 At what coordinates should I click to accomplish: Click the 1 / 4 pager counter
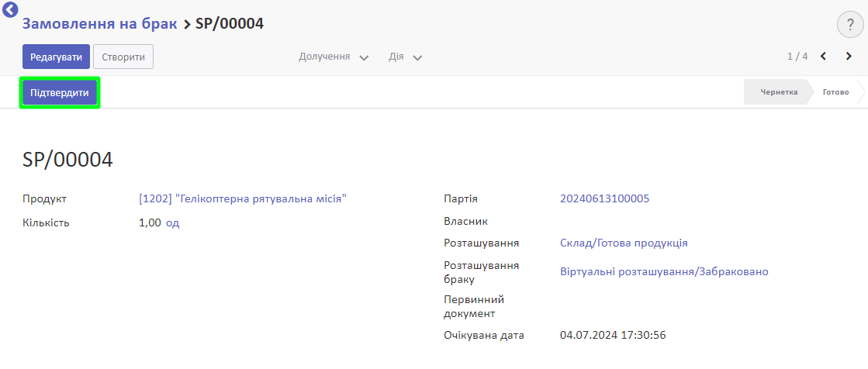(797, 57)
